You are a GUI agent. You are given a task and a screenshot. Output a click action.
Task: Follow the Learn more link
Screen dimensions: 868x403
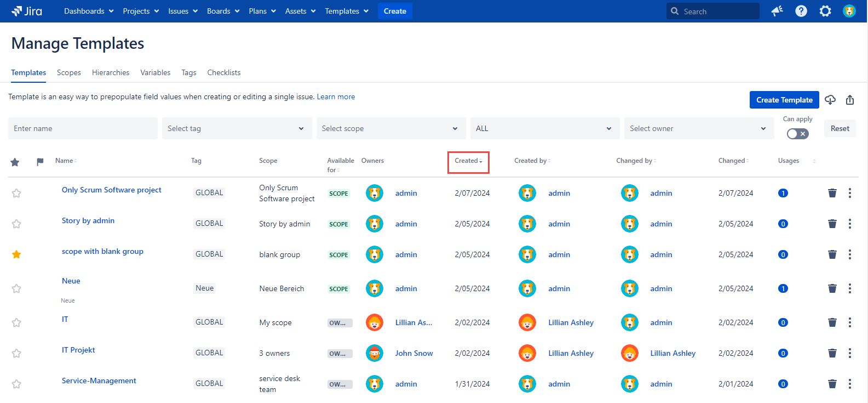[x=336, y=97]
